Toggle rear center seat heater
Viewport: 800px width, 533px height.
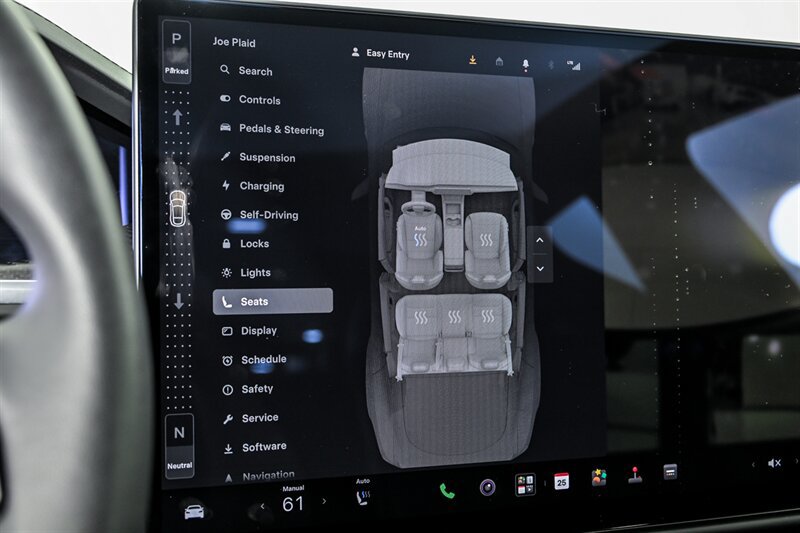(454, 317)
